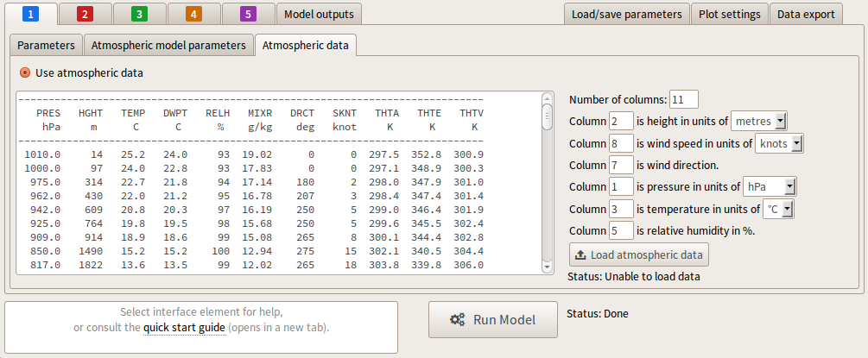This screenshot has width=868, height=358.
Task: Open the Plot settings tab
Action: [x=729, y=14]
